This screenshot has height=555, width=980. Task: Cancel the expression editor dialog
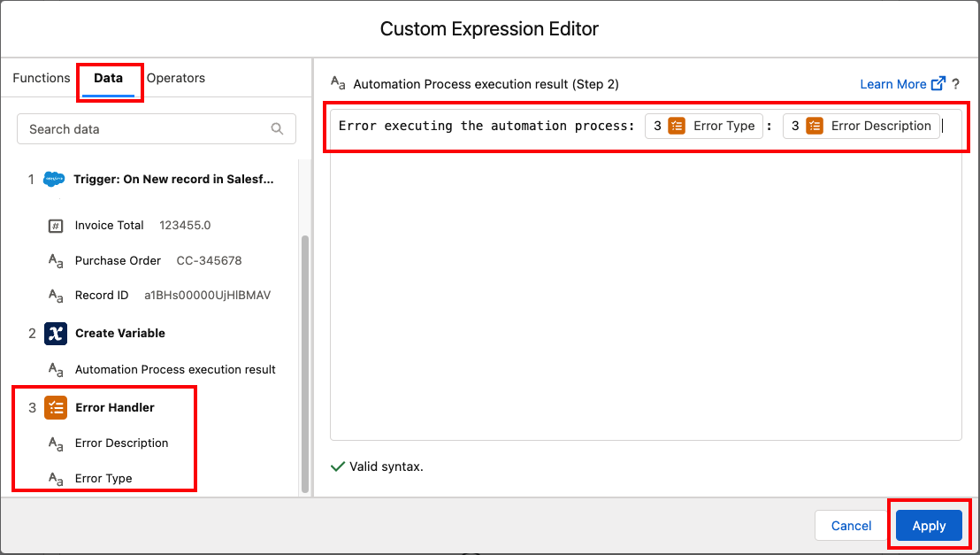pyautogui.click(x=851, y=526)
